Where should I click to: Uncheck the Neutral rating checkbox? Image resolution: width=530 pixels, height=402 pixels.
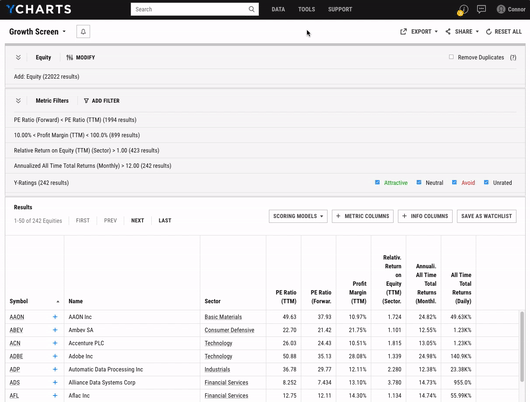coord(419,182)
